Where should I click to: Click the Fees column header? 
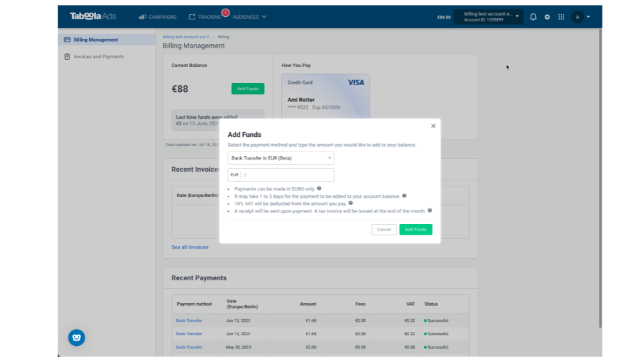pos(360,304)
